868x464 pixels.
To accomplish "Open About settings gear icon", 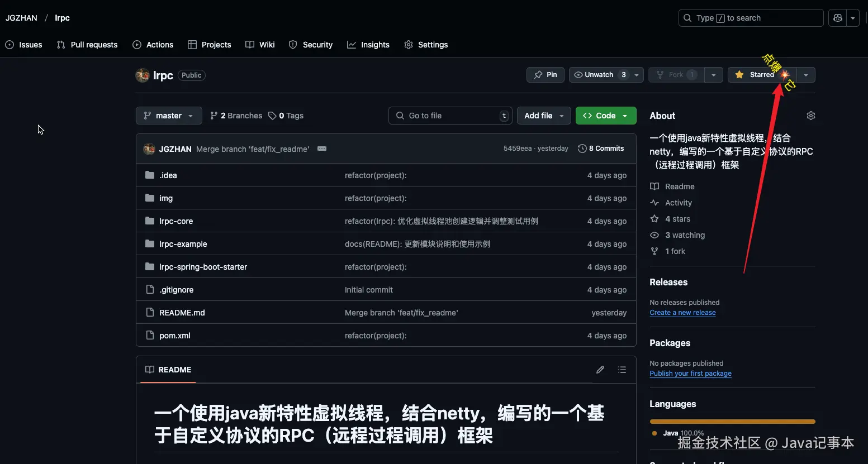I will (x=811, y=116).
